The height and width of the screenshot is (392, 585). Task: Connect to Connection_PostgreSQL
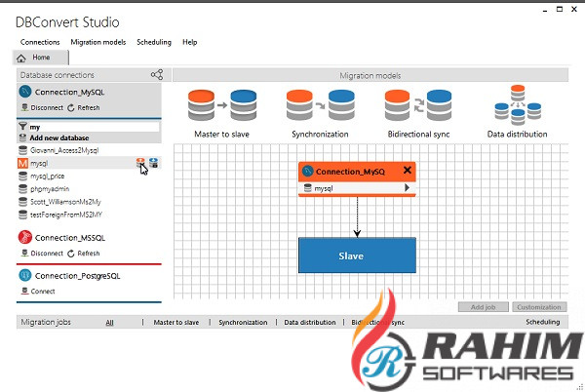(x=38, y=292)
